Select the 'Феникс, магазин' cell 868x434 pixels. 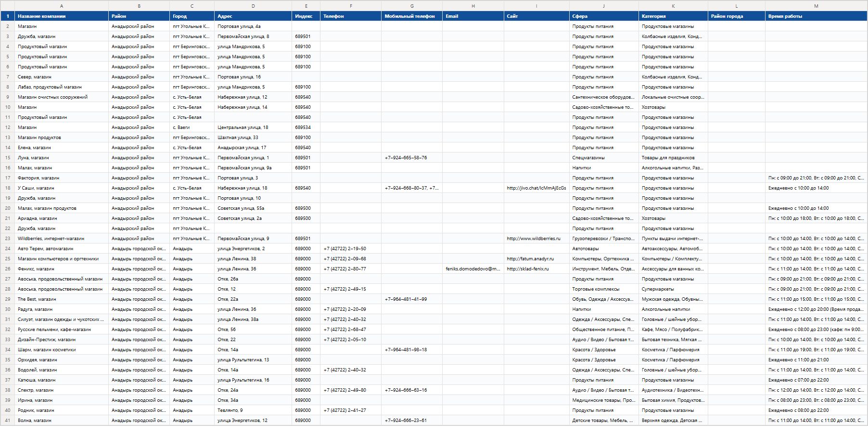coord(62,269)
